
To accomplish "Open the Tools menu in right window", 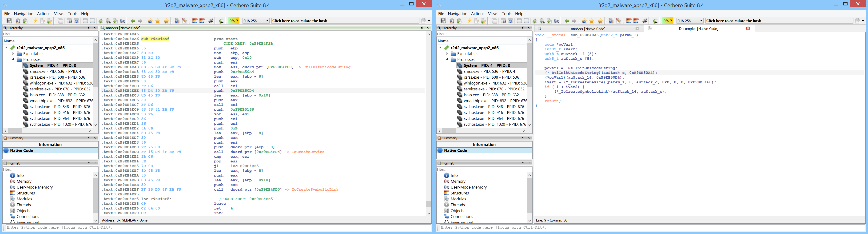I will tap(506, 14).
